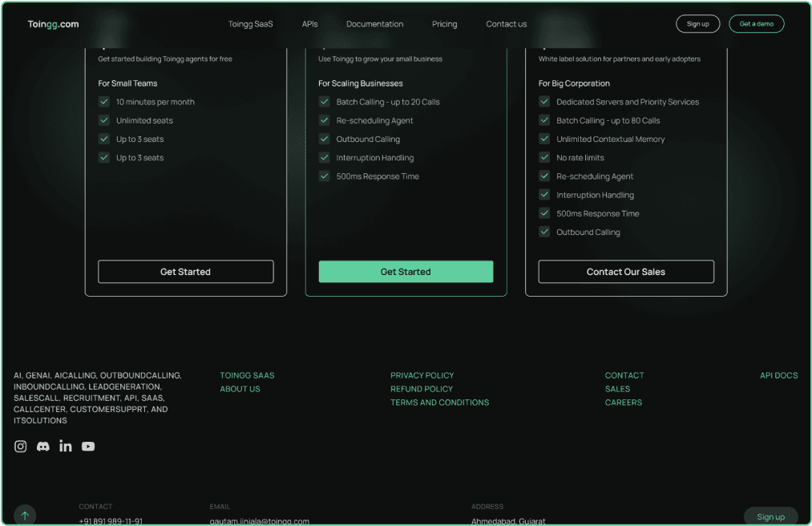Click checkmark beside Dedicated Servers and Priority Services
The height and width of the screenshot is (526, 812).
click(544, 102)
